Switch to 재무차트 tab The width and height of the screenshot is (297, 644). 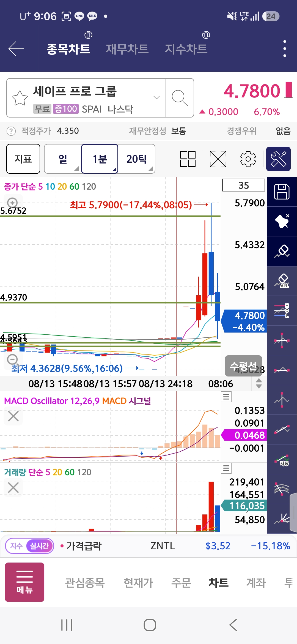click(x=127, y=49)
